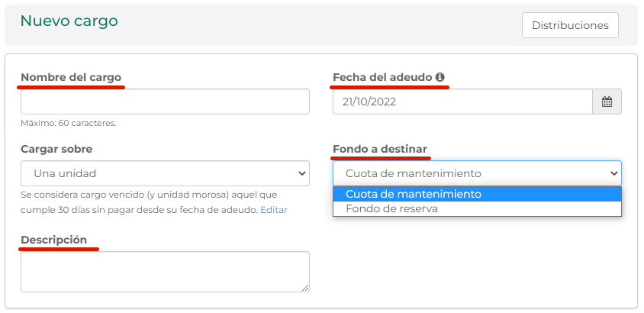Viewport: 644px width, 313px height.
Task: Grab the Descripción textarea resize handle
Action: coord(305,287)
